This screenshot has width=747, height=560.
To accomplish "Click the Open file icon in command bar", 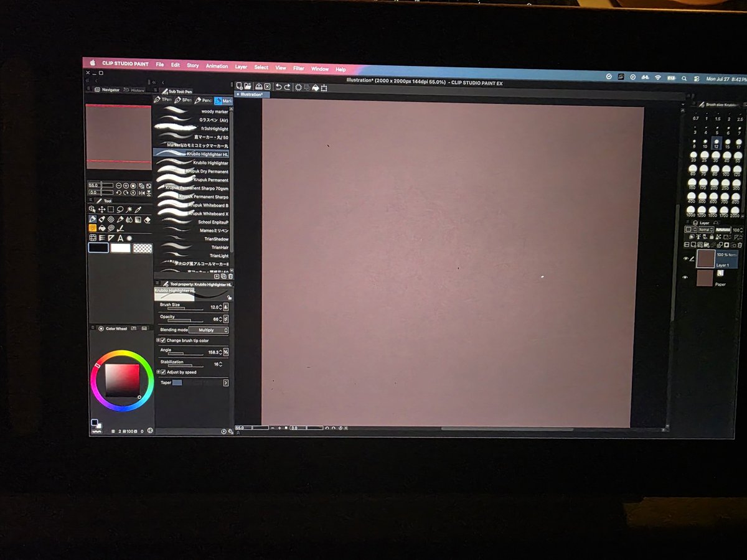I will point(248,86).
